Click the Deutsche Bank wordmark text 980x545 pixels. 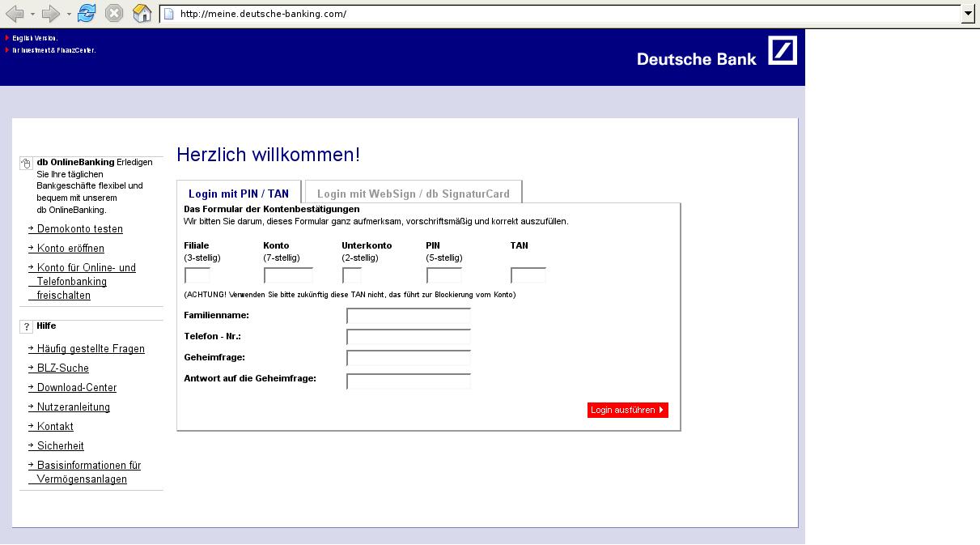697,59
